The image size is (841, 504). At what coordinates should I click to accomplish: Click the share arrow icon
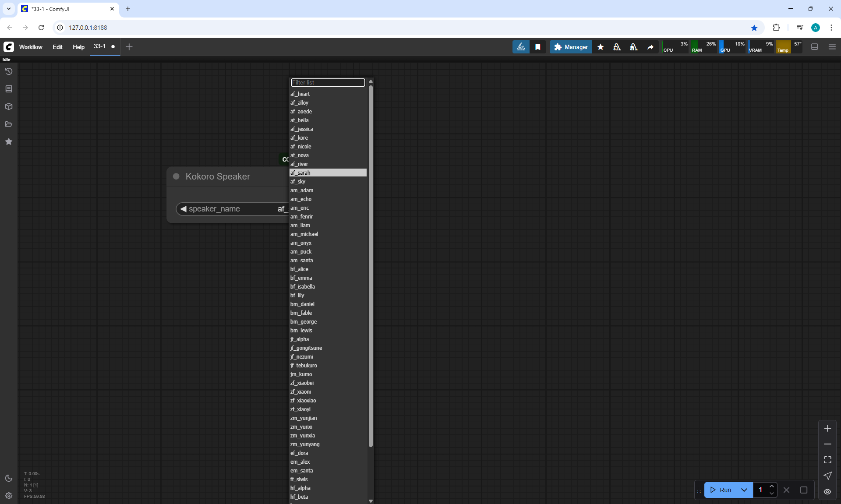pyautogui.click(x=650, y=47)
